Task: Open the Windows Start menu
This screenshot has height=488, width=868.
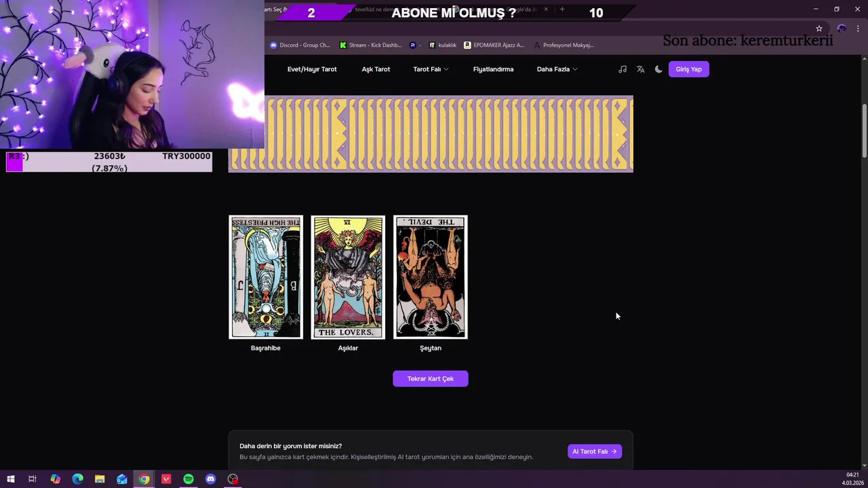Action: pyautogui.click(x=10, y=479)
